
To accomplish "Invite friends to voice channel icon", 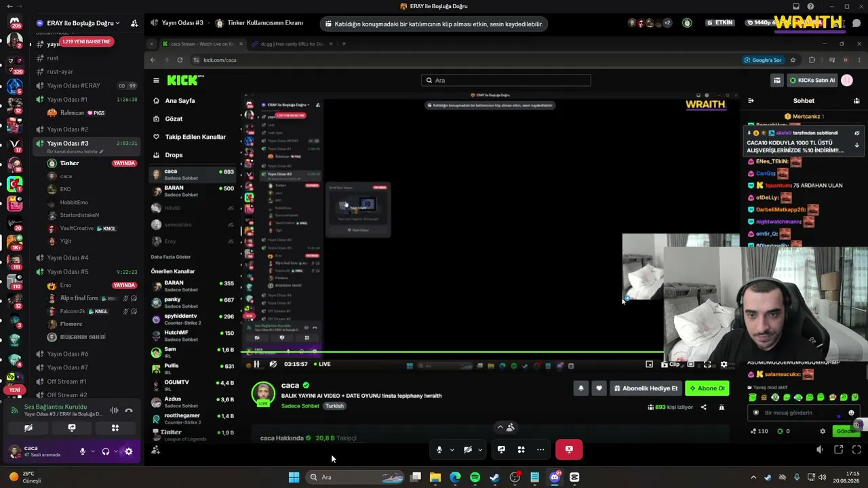I will (x=155, y=449).
